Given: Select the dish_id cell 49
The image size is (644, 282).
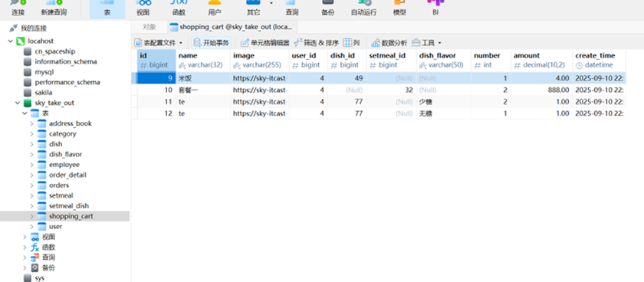Looking at the screenshot, I should click(x=347, y=78).
